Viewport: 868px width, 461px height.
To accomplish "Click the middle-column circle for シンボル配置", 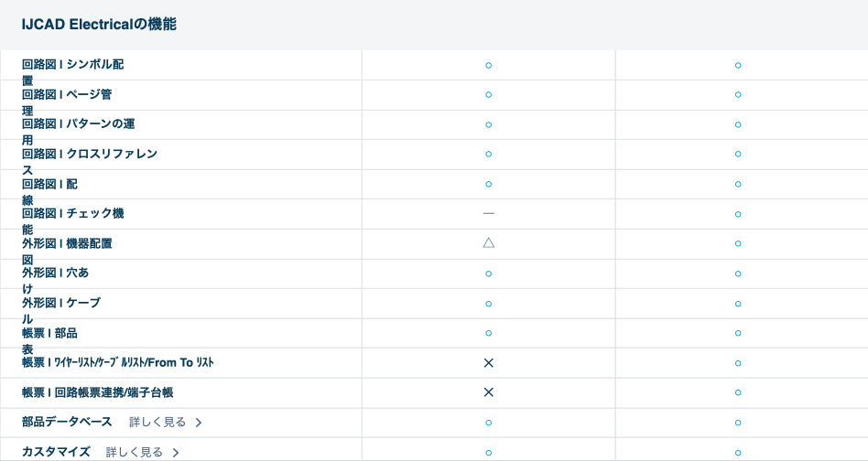I will [x=488, y=66].
